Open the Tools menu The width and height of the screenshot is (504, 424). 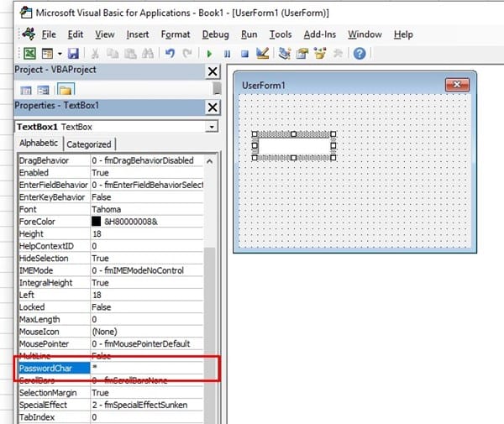click(281, 34)
